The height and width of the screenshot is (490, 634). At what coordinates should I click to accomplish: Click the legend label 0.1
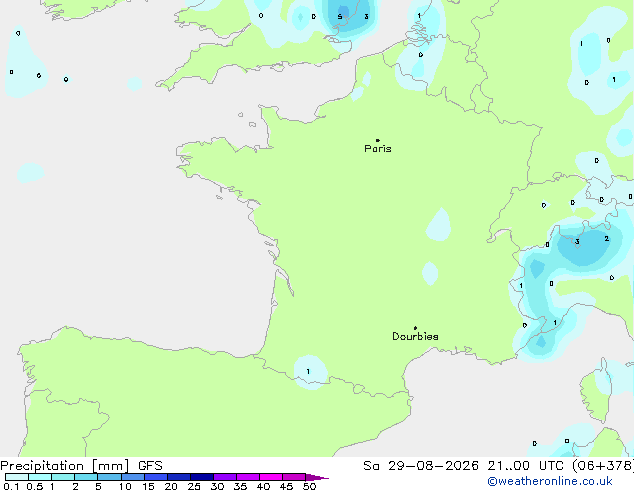coord(11,486)
